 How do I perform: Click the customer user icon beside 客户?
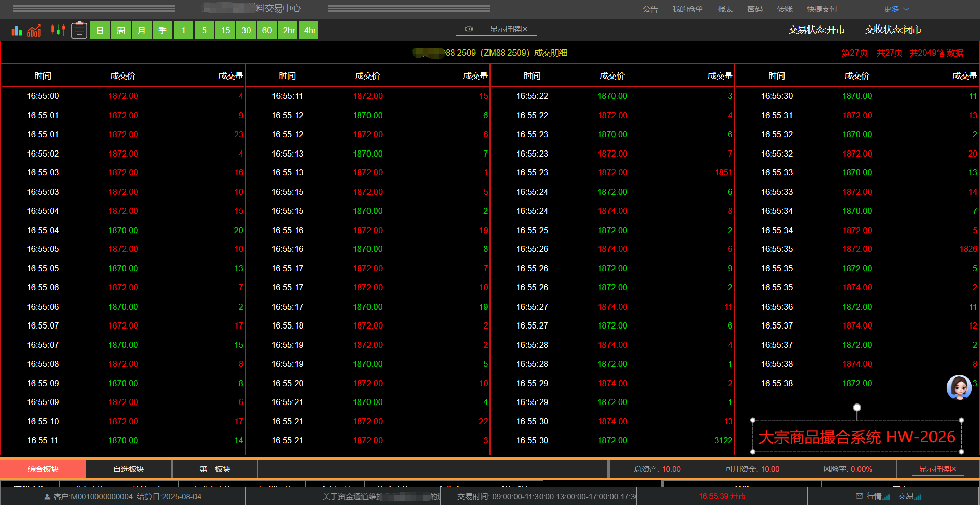[47, 497]
